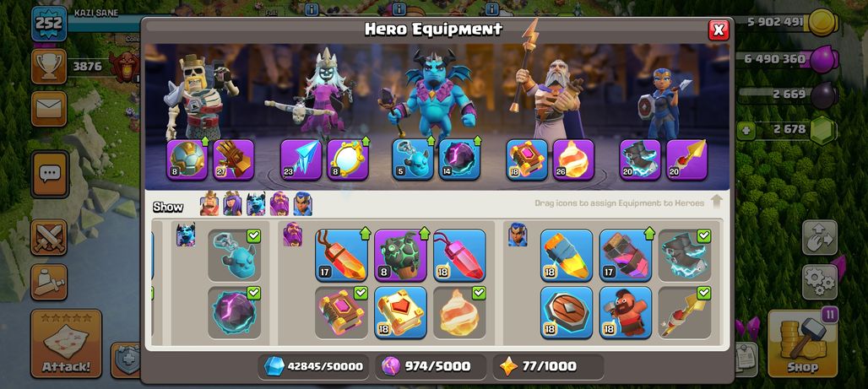Select the Frozen Arrow in Queen's slot

tap(301, 159)
